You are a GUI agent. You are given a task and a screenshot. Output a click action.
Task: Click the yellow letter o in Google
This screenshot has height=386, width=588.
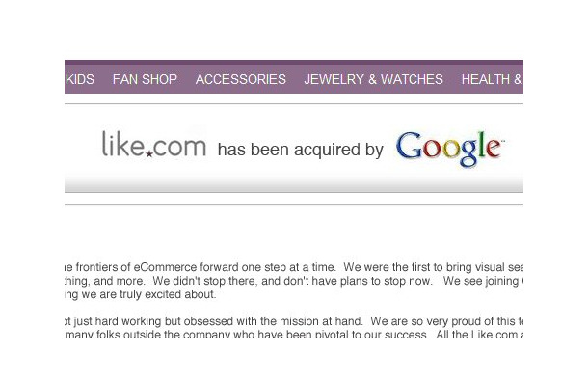click(451, 149)
